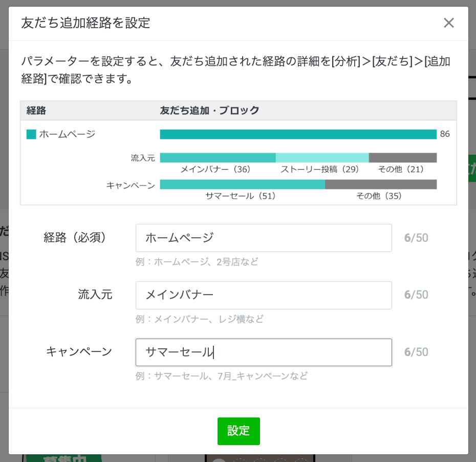The height and width of the screenshot is (462, 476).
Task: Close the 友だち追加経路を設定 dialog
Action: [x=448, y=23]
